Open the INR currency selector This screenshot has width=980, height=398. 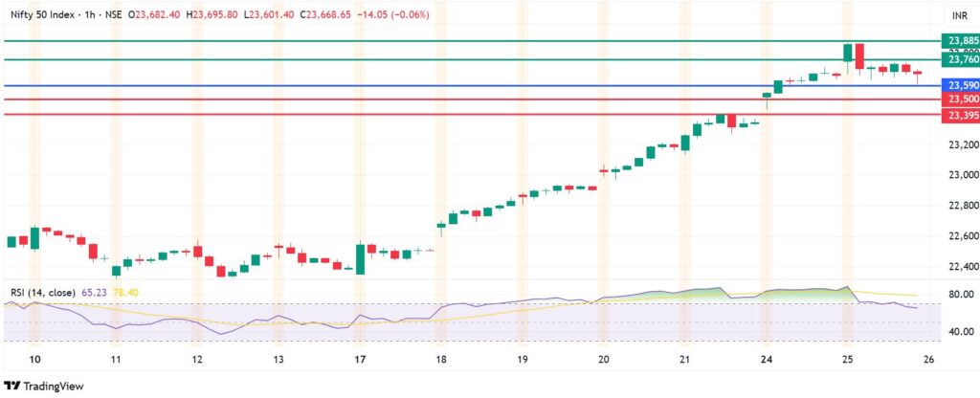pos(958,16)
